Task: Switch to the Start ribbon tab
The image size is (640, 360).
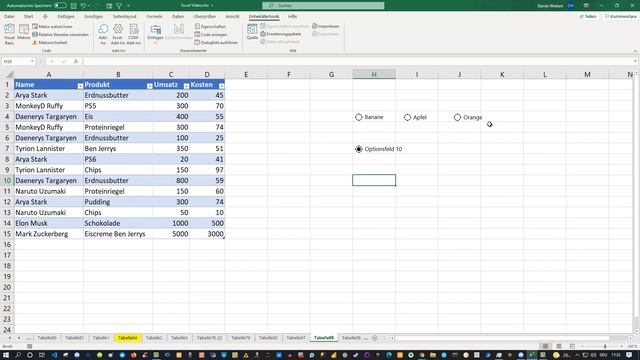Action: (x=28, y=16)
